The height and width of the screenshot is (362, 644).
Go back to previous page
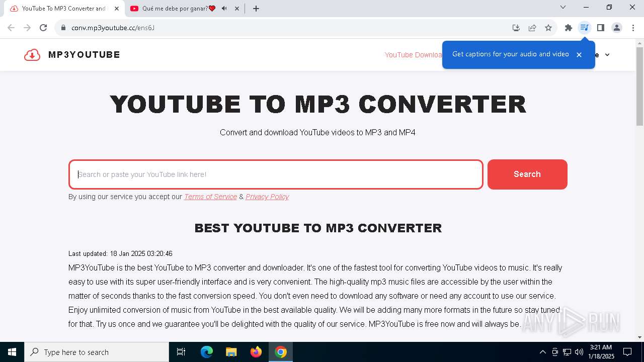tap(11, 28)
